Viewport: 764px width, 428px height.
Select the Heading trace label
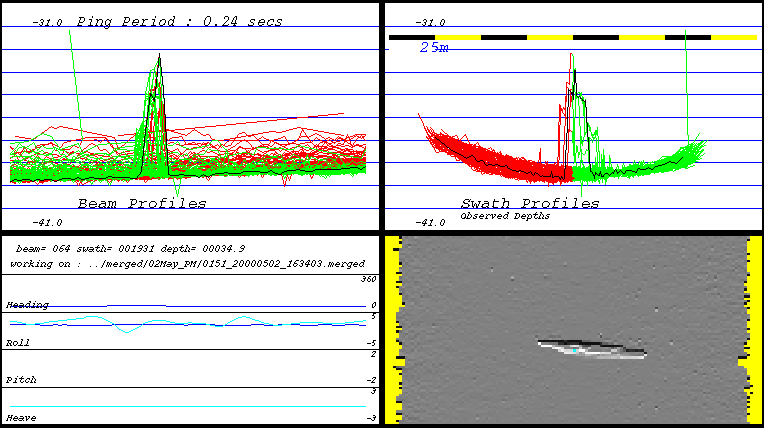click(x=27, y=304)
